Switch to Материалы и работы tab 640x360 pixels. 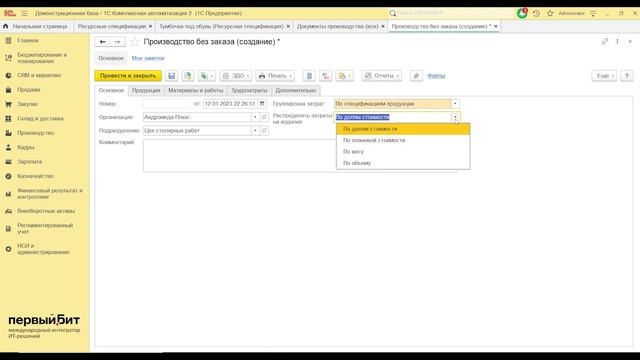[196, 90]
